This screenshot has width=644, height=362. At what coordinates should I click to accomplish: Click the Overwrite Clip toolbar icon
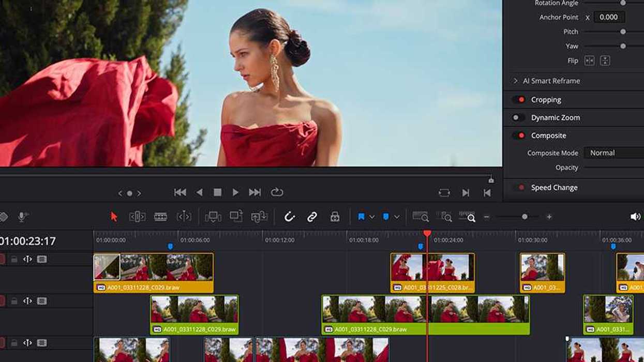click(x=236, y=216)
